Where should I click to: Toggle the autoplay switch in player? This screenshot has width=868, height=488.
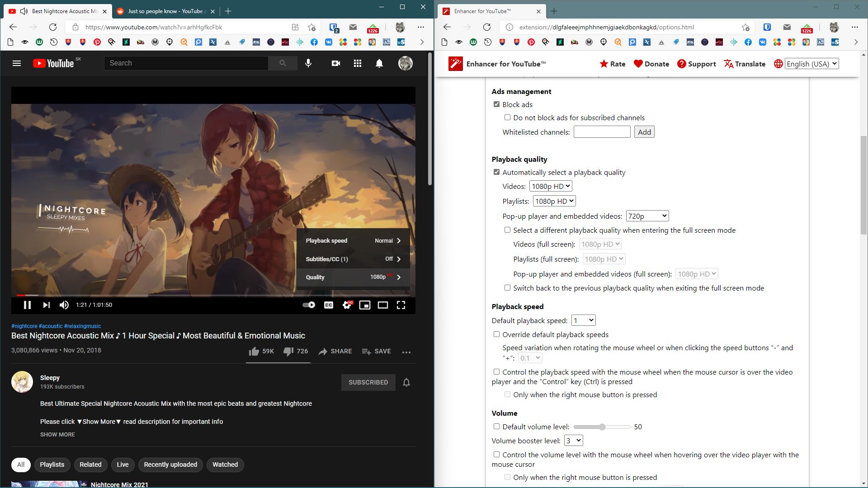tap(309, 305)
